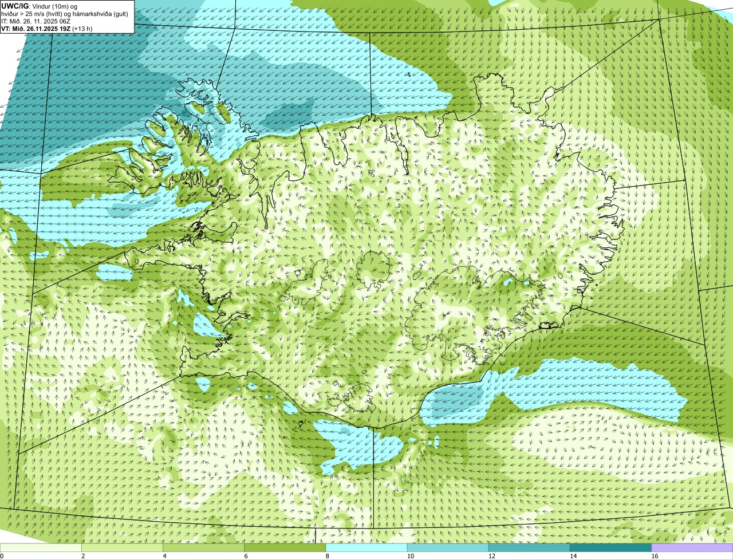Click the 4–6 m/s green legend swatch
This screenshot has width=733, height=560.
204,548
